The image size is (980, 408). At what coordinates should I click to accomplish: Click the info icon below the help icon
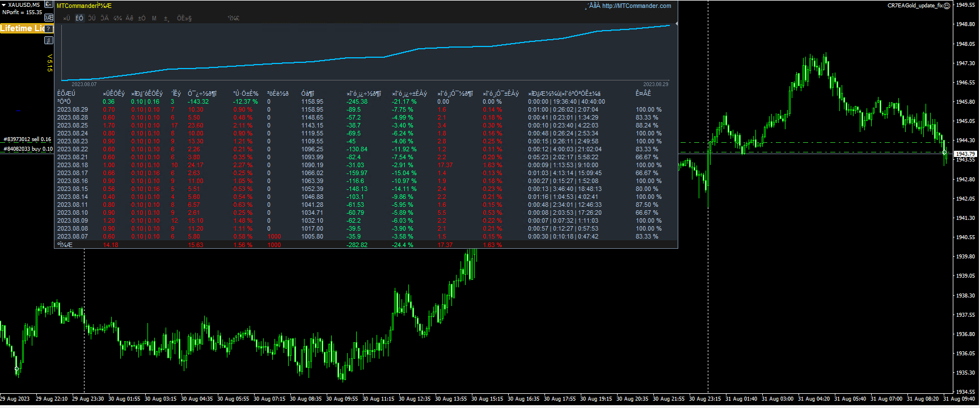[49, 40]
